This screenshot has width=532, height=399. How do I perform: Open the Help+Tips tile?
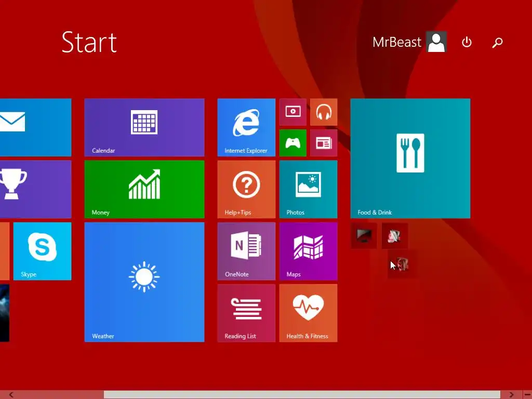click(x=246, y=189)
